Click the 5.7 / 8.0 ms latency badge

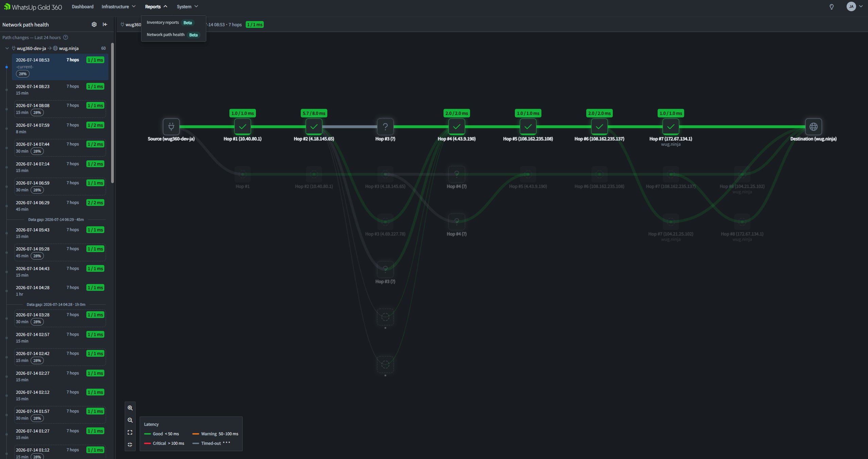(314, 113)
